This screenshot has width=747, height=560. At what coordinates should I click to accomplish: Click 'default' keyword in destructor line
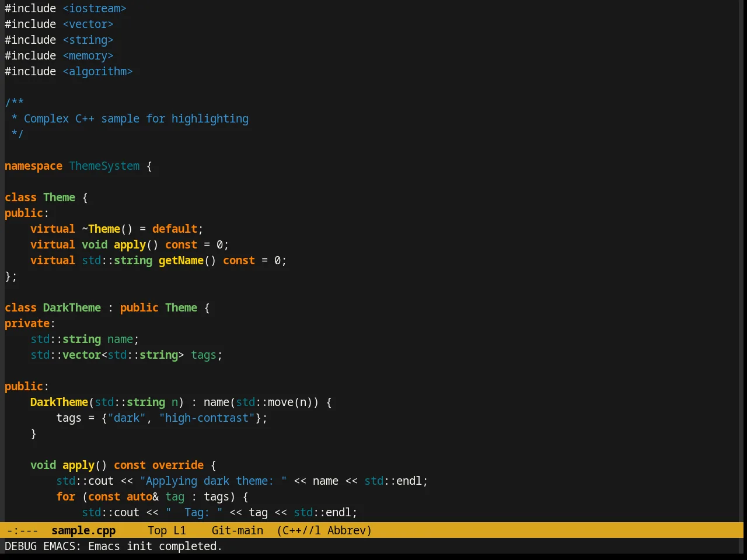coord(174,229)
